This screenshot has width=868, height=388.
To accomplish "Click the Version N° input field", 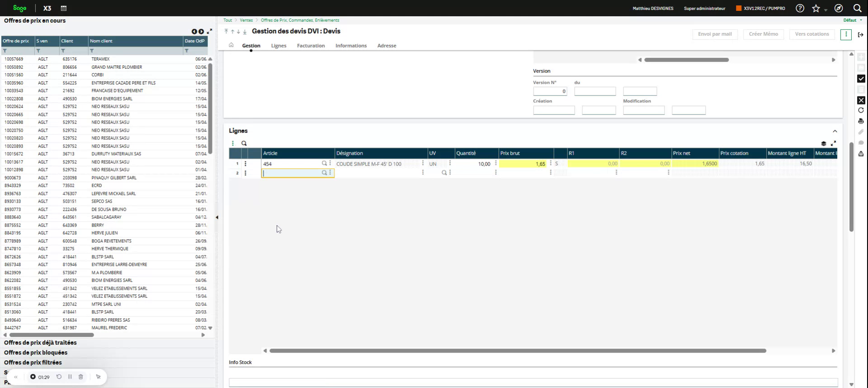I will pos(550,91).
